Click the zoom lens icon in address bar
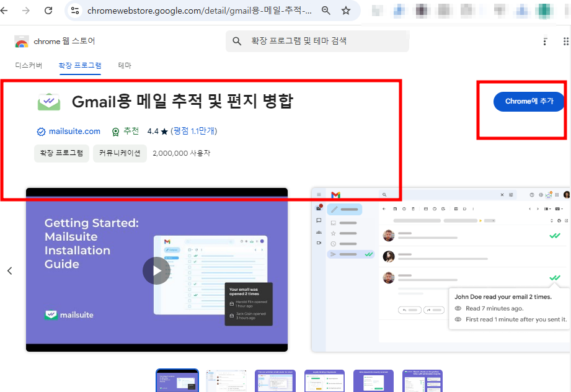571x392 pixels. [x=326, y=11]
